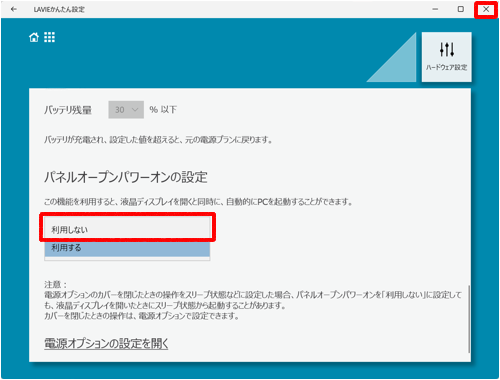
Task: Select 利用しない in the dropdown list
Action: click(127, 229)
